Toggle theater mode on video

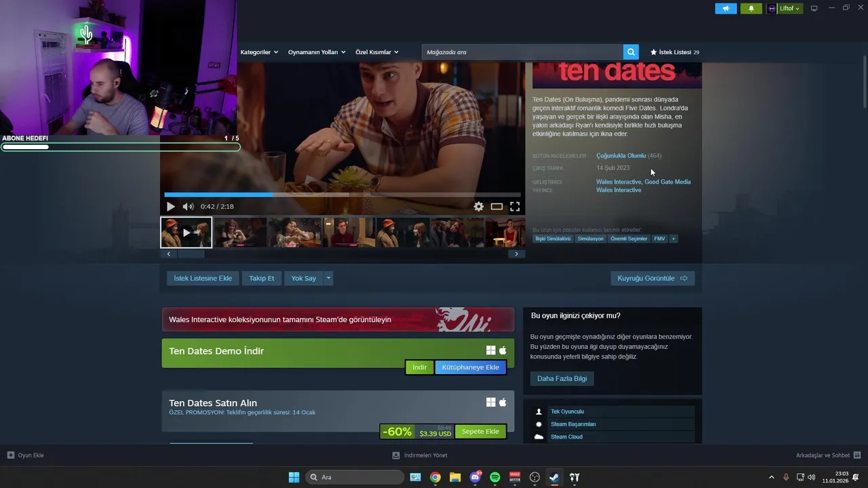point(497,207)
